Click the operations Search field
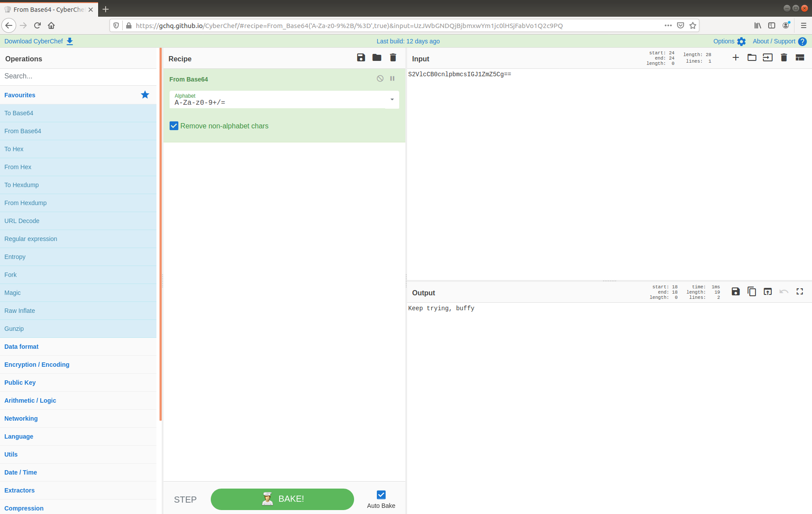Image resolution: width=812 pixels, height=514 pixels. coord(78,76)
